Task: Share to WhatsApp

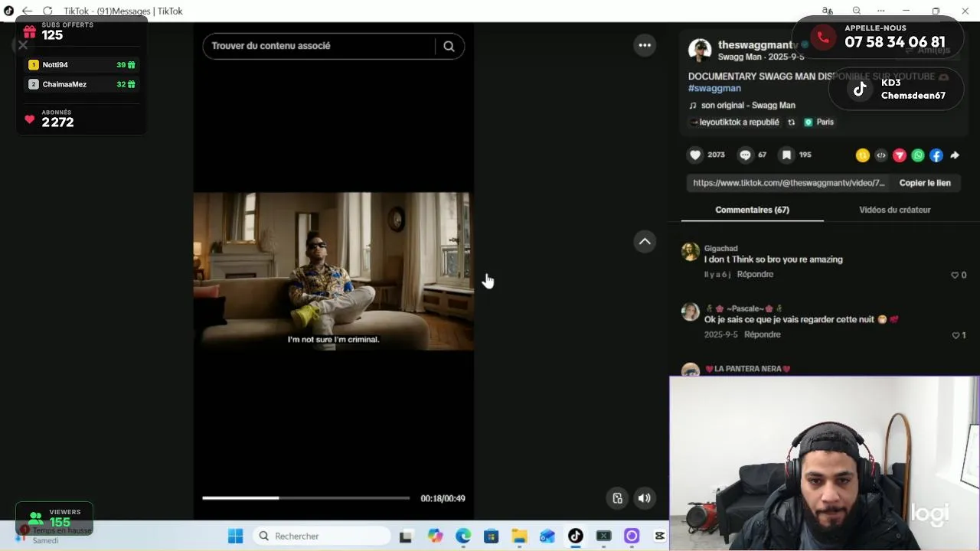Action: [x=918, y=155]
